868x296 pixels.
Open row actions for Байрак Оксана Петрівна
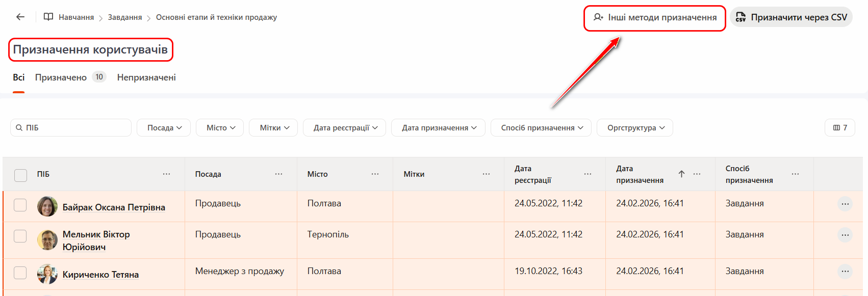845,204
